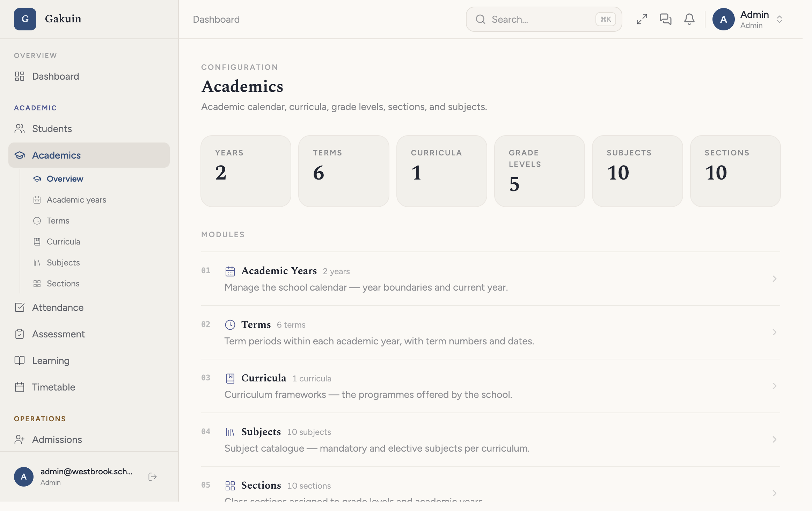Click the Curricula stat card showing 1
The width and height of the screenshot is (812, 511).
442,171
